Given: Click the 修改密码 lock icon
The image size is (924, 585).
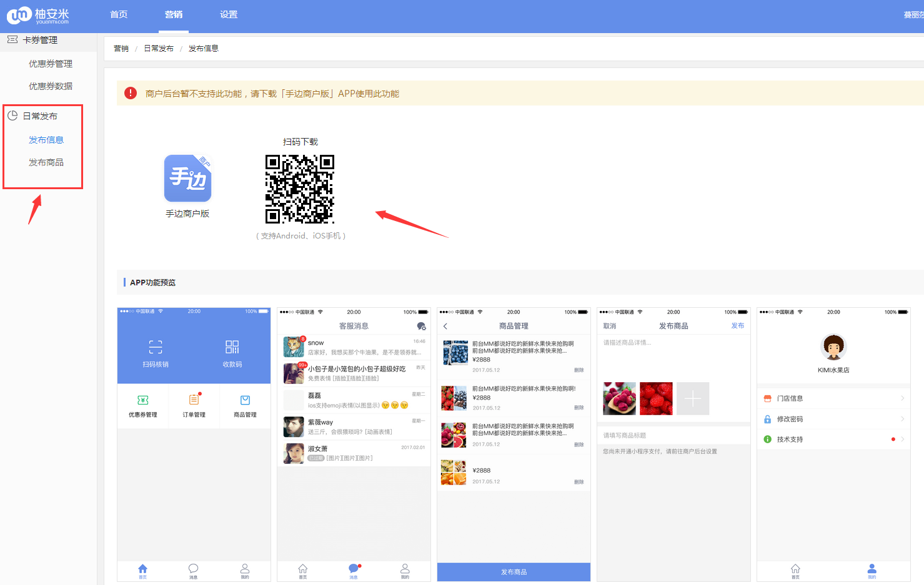Looking at the screenshot, I should coord(768,419).
